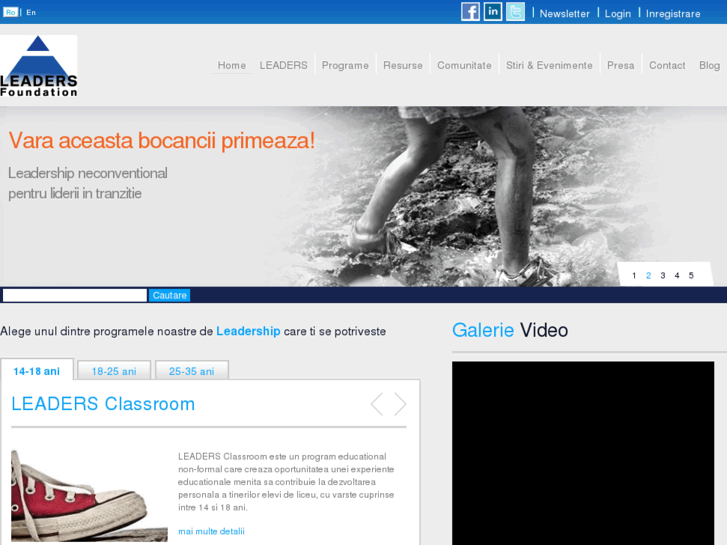Go to the Home menu item
Image resolution: width=727 pixels, height=545 pixels.
tap(232, 65)
